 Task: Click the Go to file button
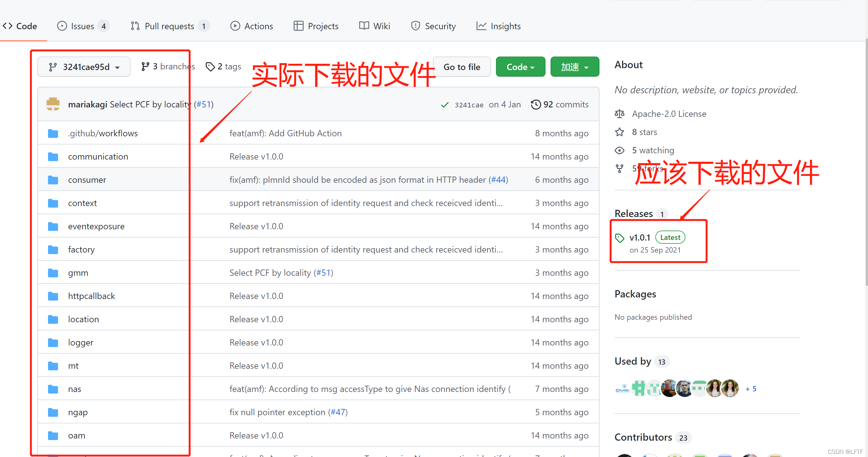point(461,67)
